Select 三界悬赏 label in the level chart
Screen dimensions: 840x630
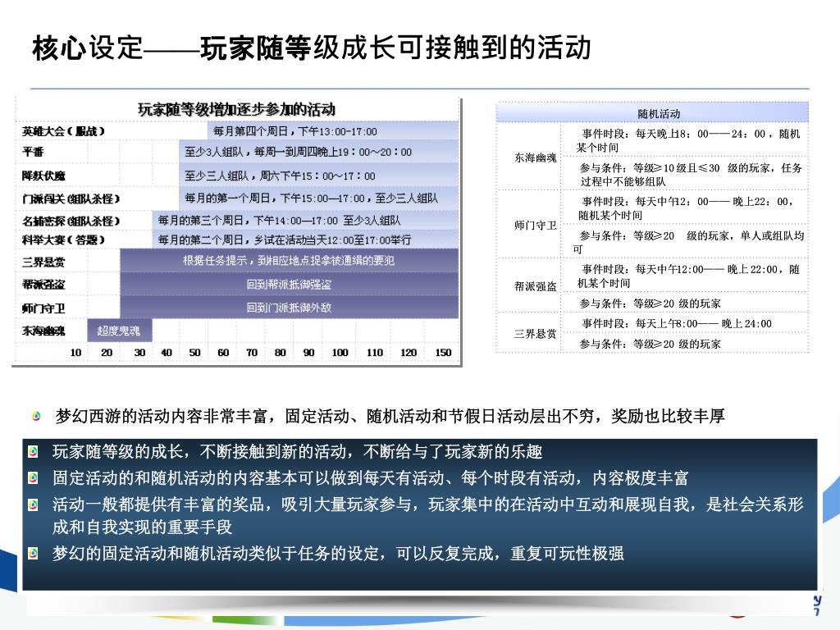(x=43, y=262)
